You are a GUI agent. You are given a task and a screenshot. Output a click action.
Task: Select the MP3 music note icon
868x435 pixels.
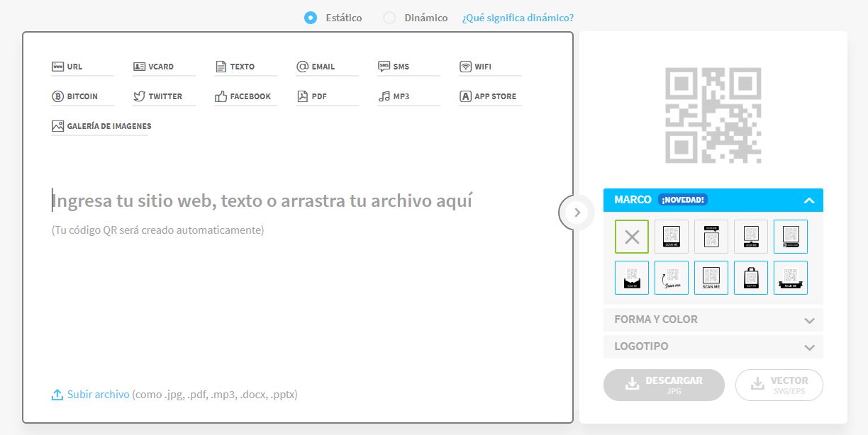tap(384, 96)
